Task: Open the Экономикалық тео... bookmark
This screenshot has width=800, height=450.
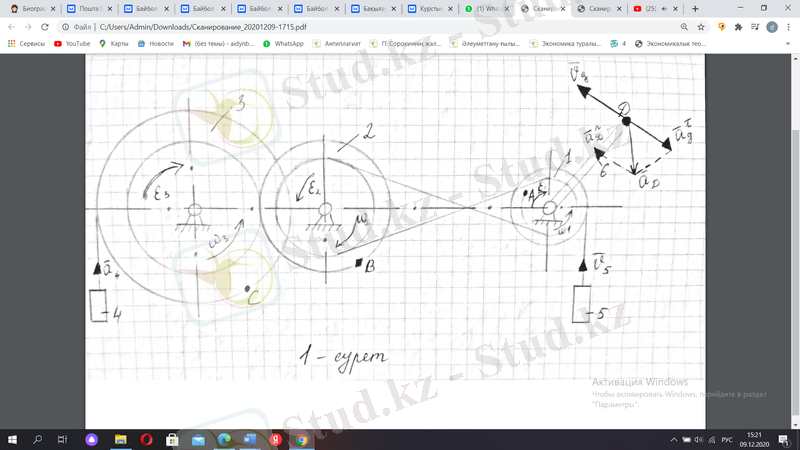Action: 670,44
